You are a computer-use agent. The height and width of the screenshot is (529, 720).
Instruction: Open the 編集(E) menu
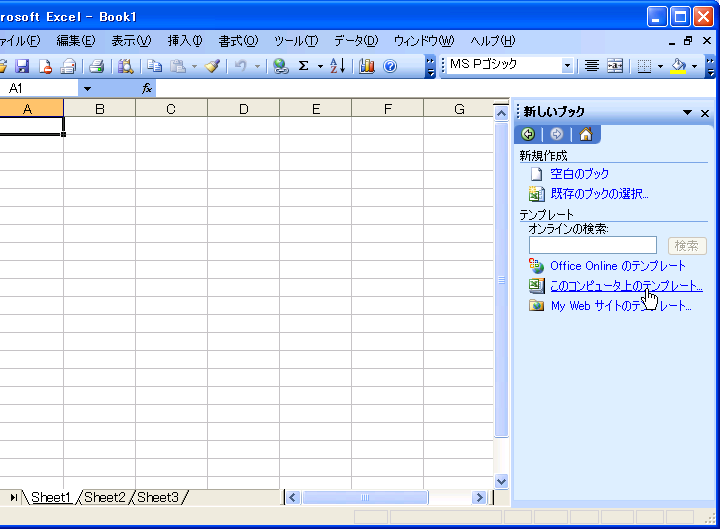[76, 41]
